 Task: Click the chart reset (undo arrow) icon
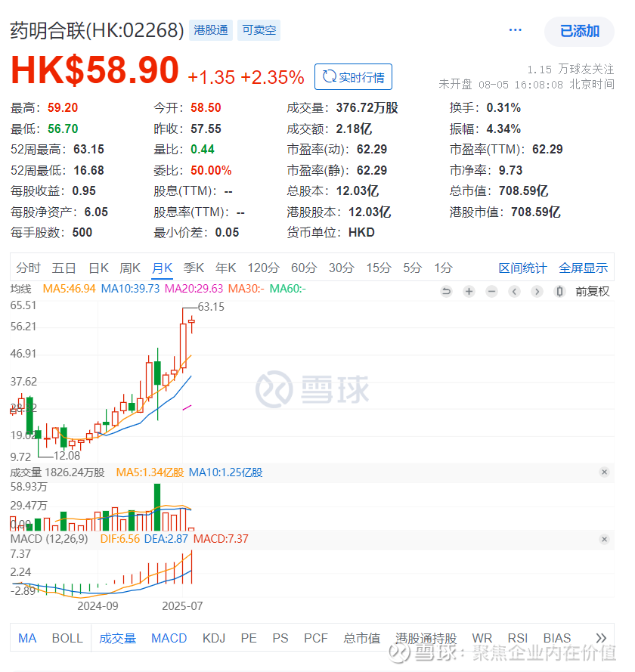tap(446, 292)
